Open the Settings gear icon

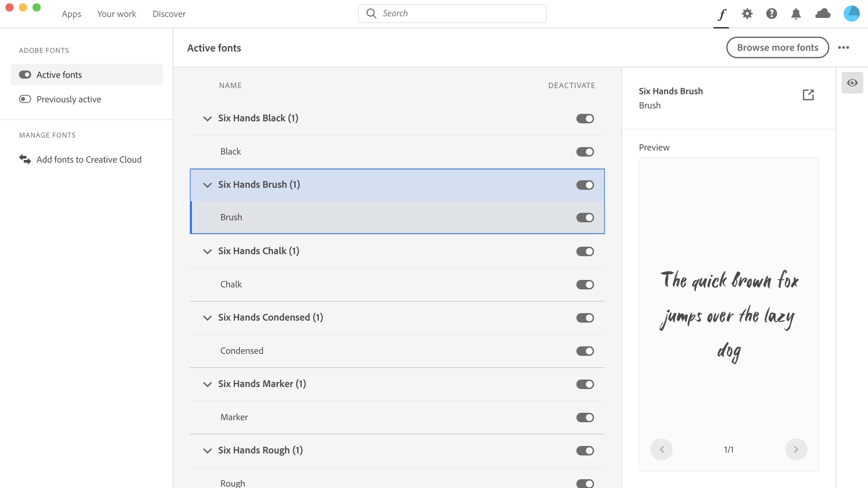tap(747, 13)
